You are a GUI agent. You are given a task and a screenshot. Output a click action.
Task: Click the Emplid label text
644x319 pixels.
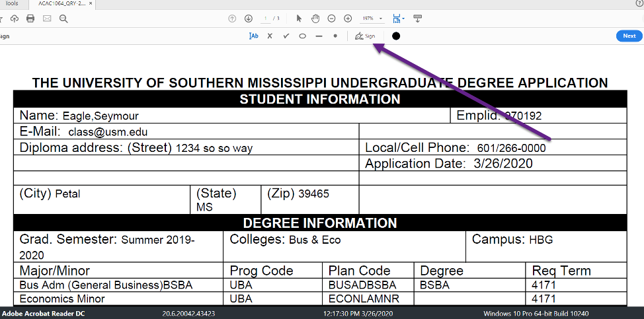click(x=478, y=116)
